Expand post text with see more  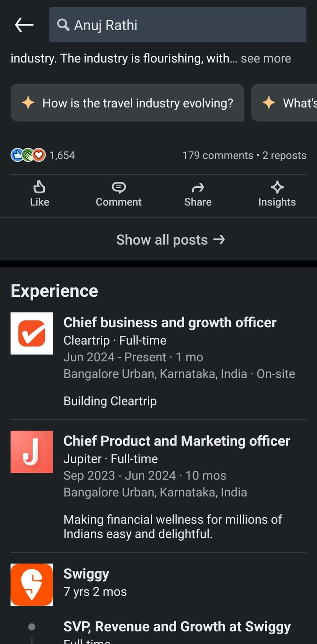(266, 59)
